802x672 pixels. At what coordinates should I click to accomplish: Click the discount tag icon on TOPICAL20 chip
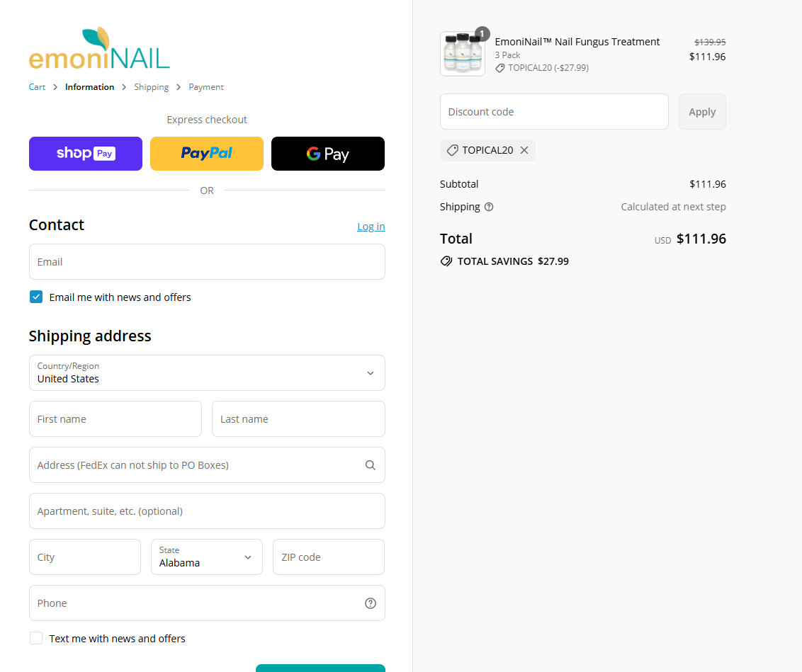[452, 150]
